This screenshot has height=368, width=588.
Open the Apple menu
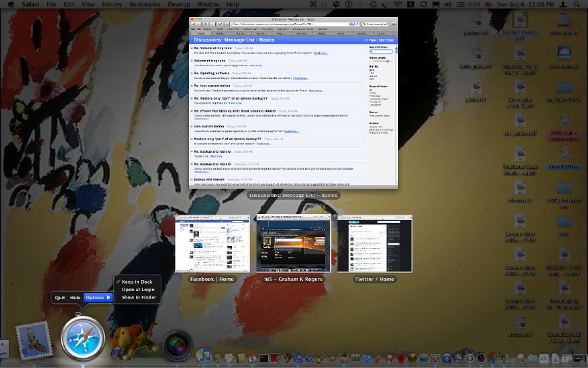click(x=11, y=5)
